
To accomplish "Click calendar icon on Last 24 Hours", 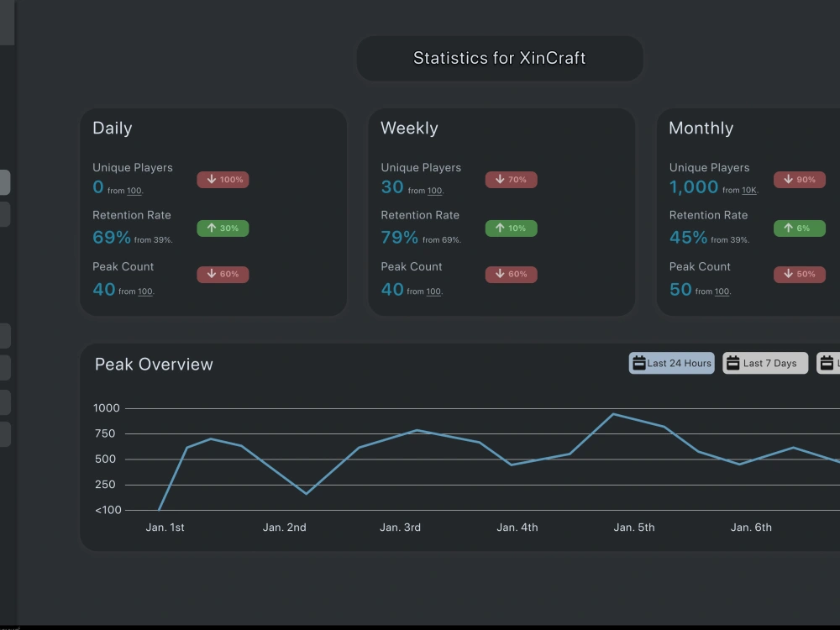I will [638, 363].
